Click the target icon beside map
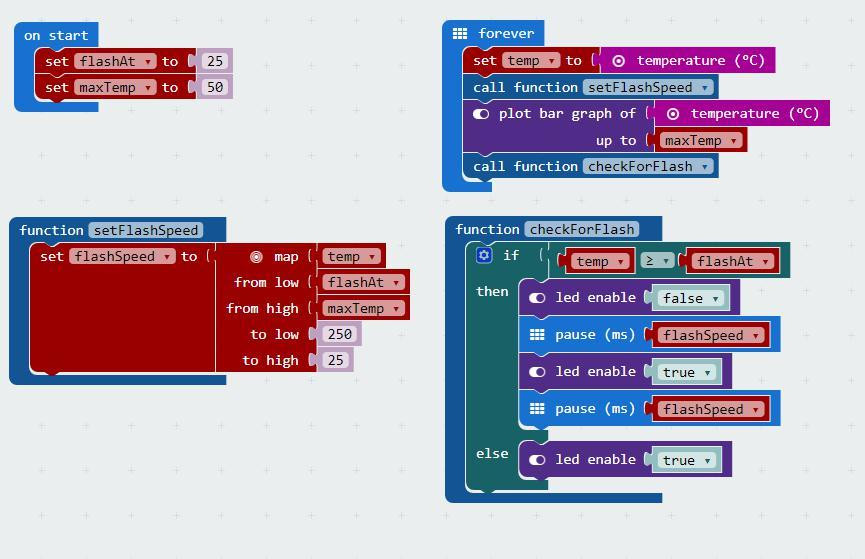865x559 pixels. (256, 257)
